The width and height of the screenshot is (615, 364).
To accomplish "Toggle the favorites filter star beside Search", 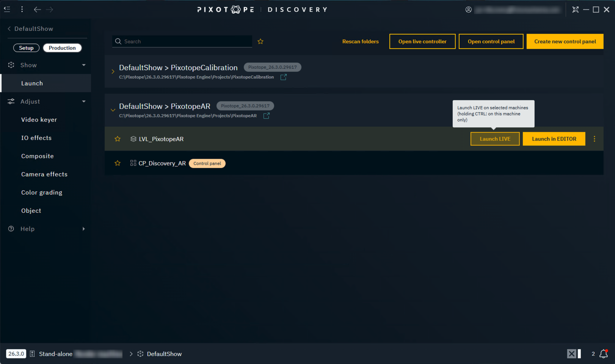I will [260, 42].
